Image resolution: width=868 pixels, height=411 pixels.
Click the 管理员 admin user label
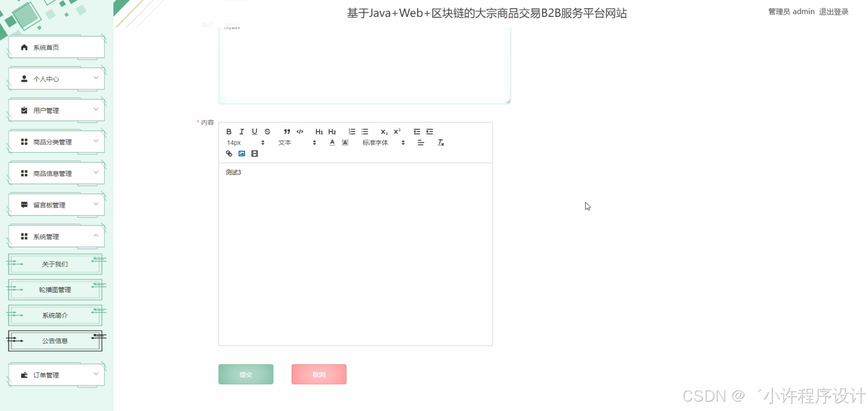791,12
